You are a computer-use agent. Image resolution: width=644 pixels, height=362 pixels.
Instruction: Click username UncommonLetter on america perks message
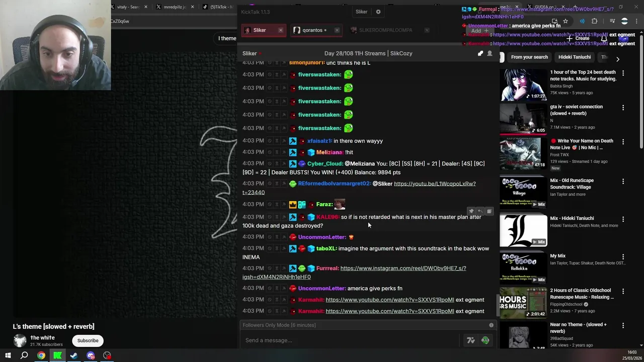coord(321,289)
